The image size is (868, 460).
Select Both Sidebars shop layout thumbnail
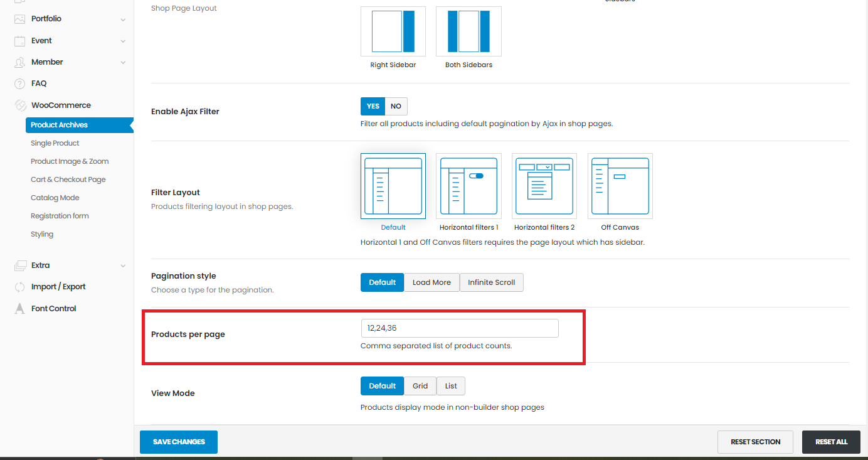[468, 31]
